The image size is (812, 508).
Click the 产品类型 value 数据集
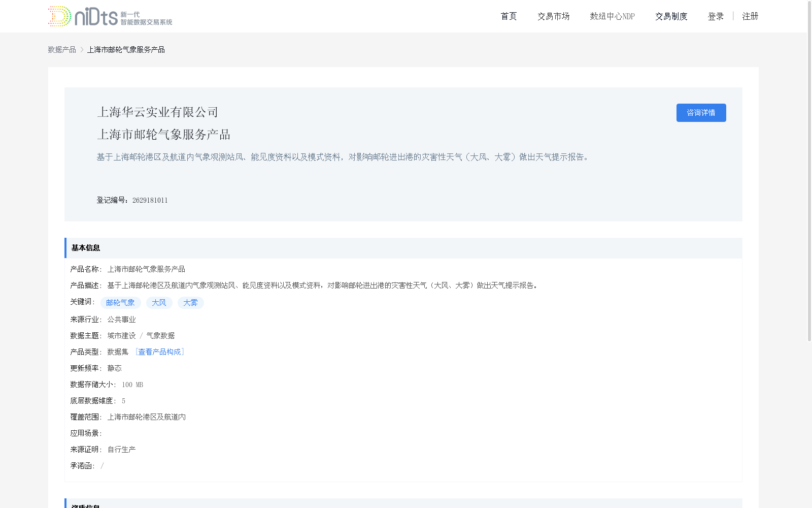coord(118,352)
